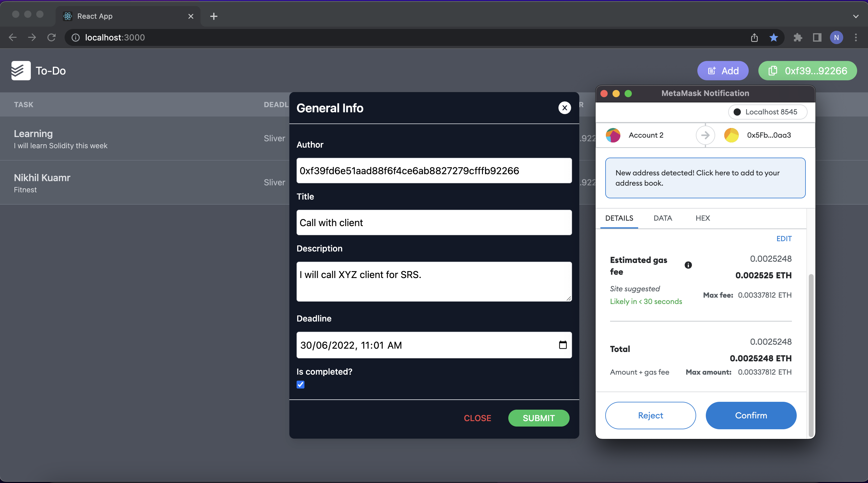Click the MetaMask Account 2 avatar icon

pos(613,135)
